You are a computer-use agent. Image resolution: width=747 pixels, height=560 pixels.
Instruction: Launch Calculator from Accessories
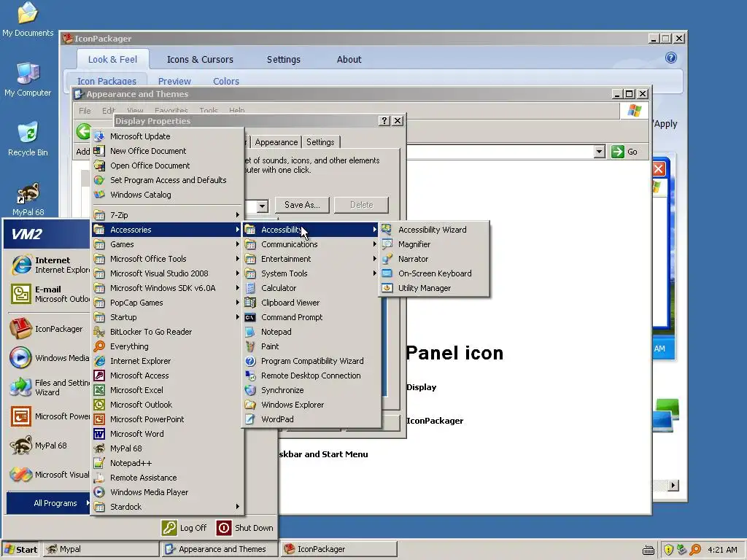coord(311,288)
